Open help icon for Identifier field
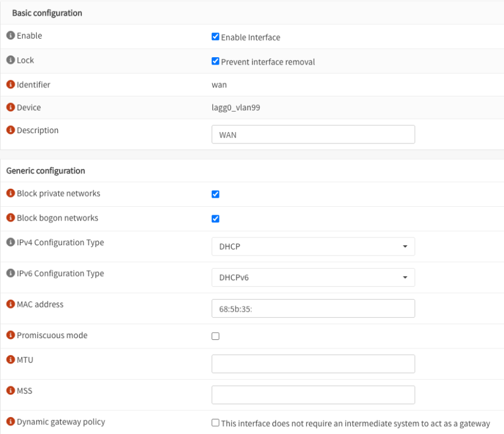This screenshot has height=434, width=504. pos(10,85)
